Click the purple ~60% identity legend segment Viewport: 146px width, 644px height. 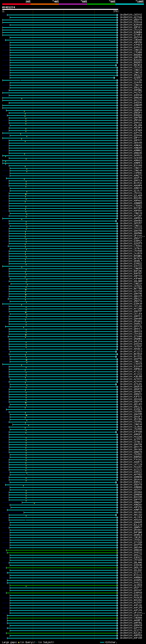(x=73, y=4)
